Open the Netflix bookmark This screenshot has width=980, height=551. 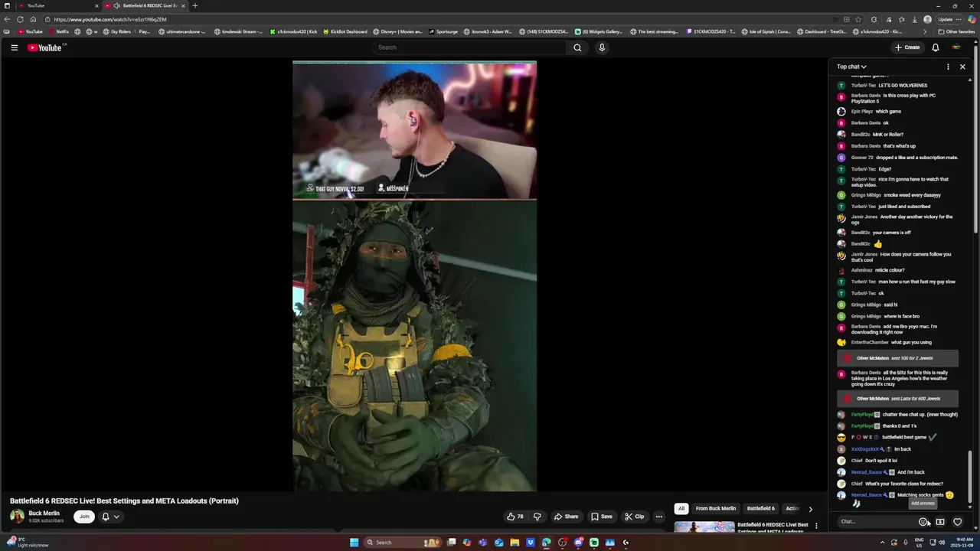click(x=59, y=31)
